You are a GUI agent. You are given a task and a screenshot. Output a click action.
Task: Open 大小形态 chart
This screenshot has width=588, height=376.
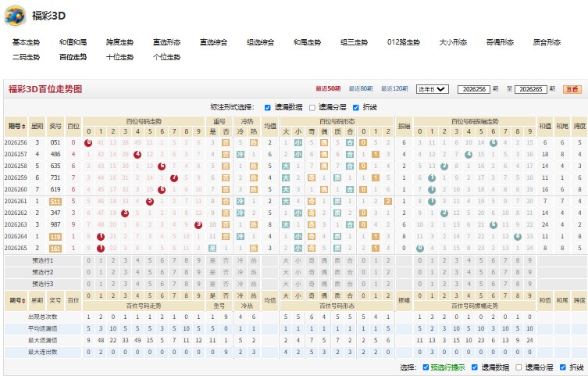[453, 42]
